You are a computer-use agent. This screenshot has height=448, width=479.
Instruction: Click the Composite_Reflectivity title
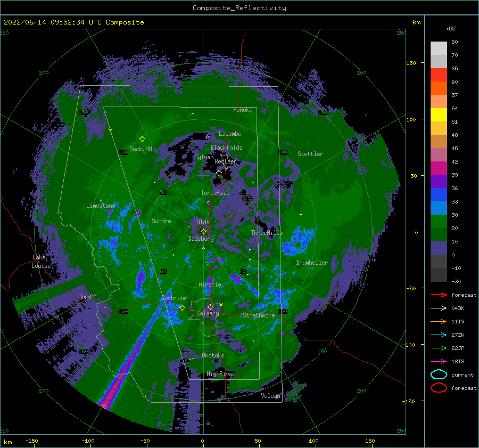(240, 8)
